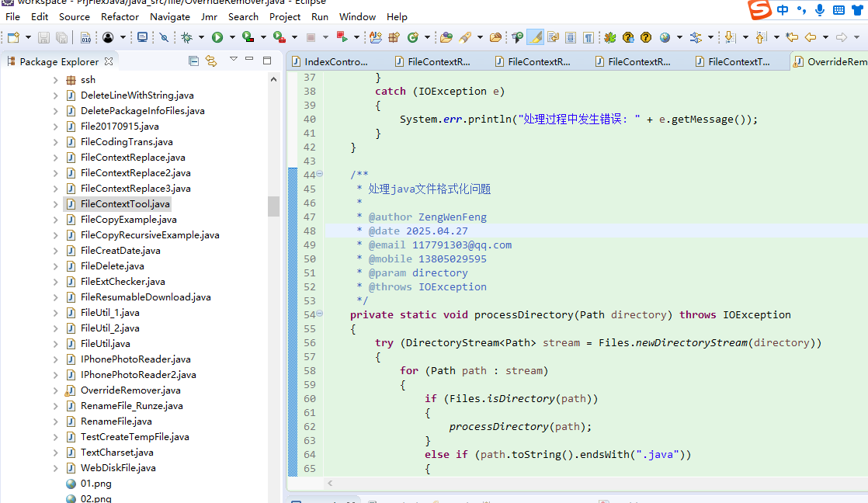Screen dimensions: 868x503
Task: Expand the ssh package node
Action: (x=55, y=80)
